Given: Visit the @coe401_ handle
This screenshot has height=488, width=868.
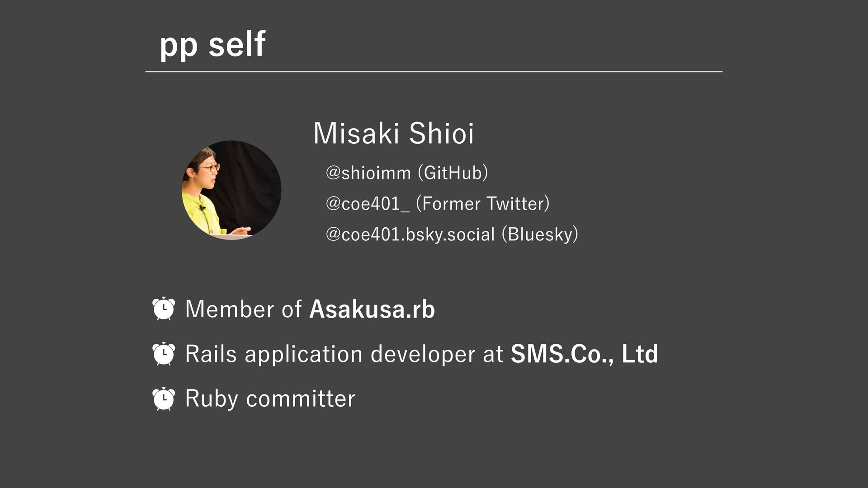Looking at the screenshot, I should (367, 204).
